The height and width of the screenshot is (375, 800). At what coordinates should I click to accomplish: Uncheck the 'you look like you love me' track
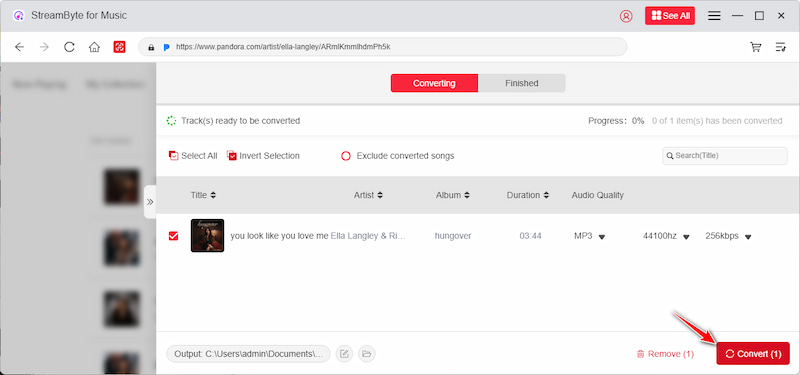[173, 236]
